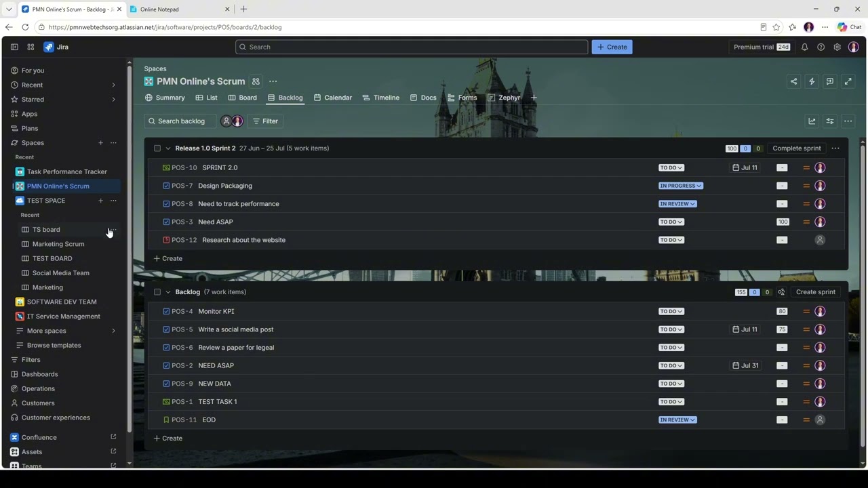Viewport: 868px width, 488px height.
Task: Enter full screen mode for the backlog
Action: click(x=848, y=81)
